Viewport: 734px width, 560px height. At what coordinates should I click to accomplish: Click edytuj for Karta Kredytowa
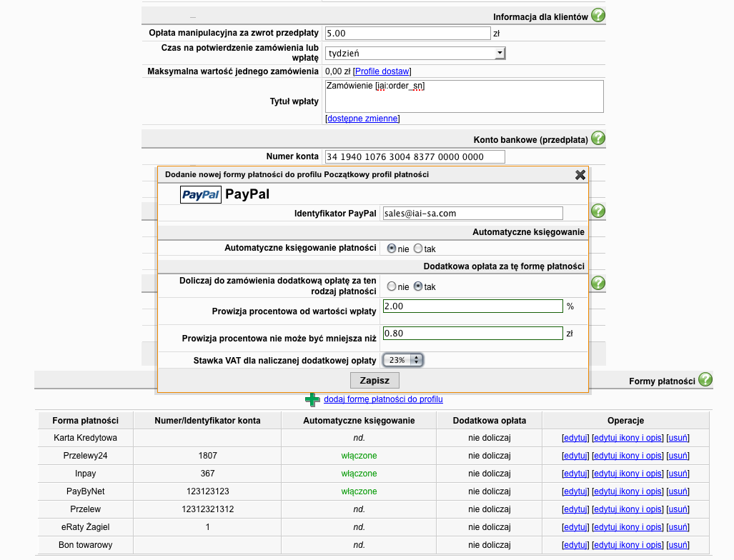[x=575, y=438]
